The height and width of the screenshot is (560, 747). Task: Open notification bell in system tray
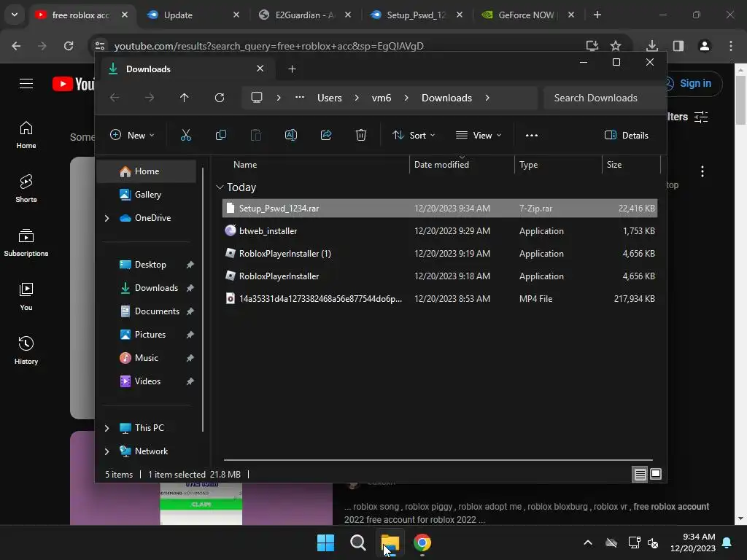pyautogui.click(x=727, y=542)
